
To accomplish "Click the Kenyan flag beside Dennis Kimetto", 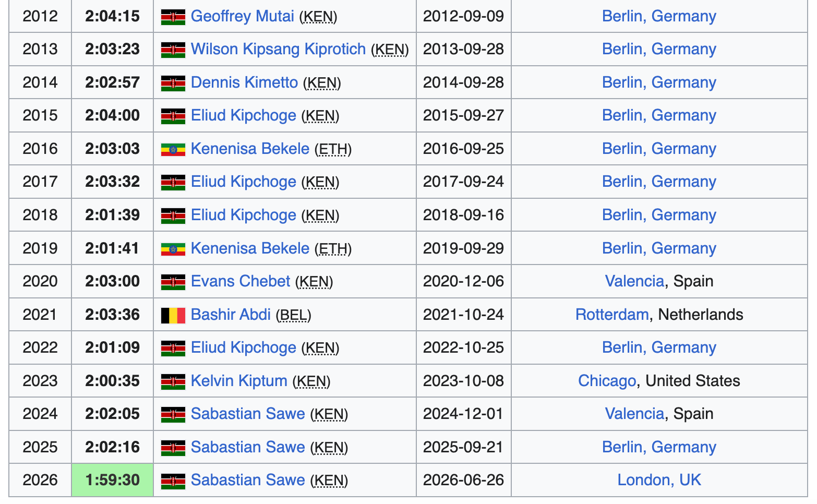I will [173, 83].
